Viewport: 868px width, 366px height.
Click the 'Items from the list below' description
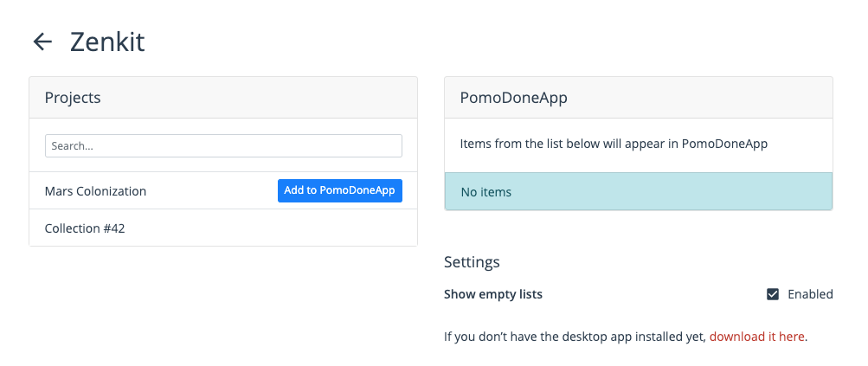point(614,144)
